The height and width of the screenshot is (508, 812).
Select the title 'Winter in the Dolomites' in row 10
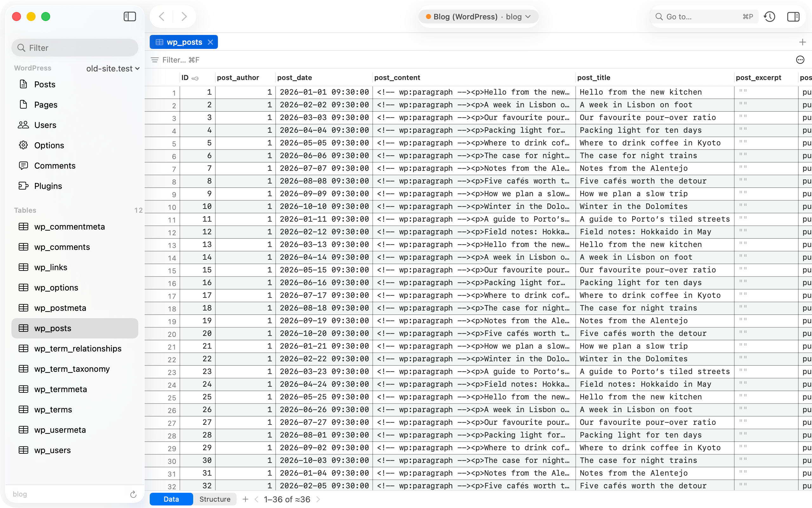pyautogui.click(x=655, y=206)
